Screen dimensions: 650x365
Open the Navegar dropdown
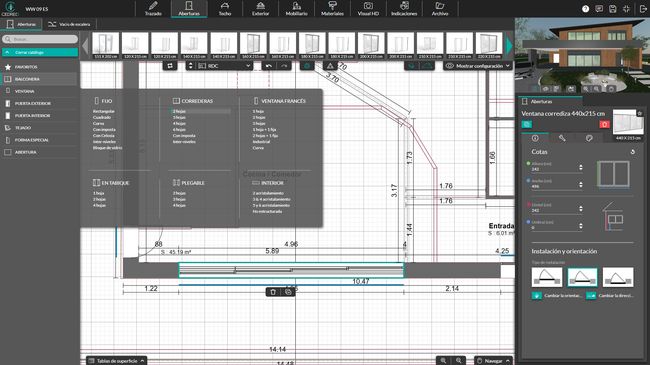(493, 361)
